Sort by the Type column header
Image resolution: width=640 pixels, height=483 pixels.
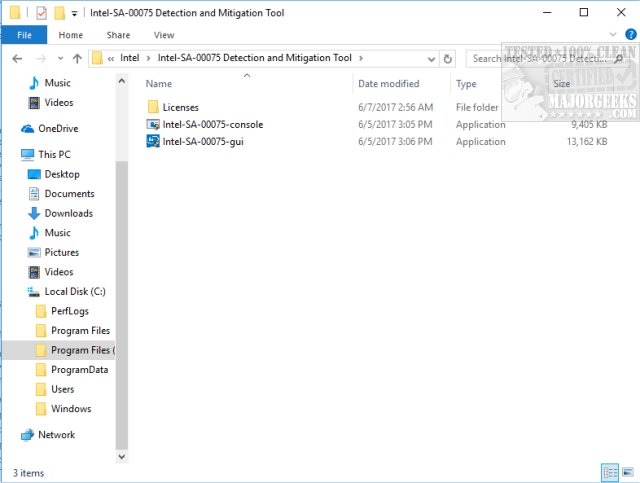(466, 84)
